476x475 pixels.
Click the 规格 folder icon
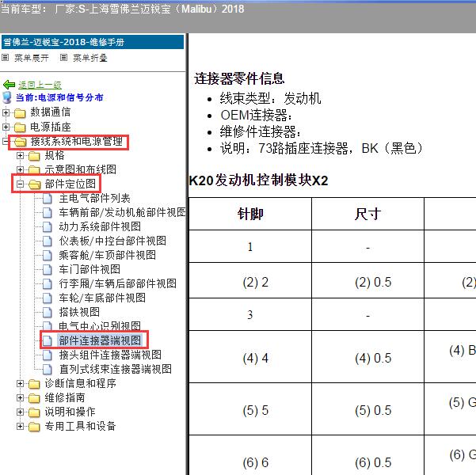pos(34,156)
